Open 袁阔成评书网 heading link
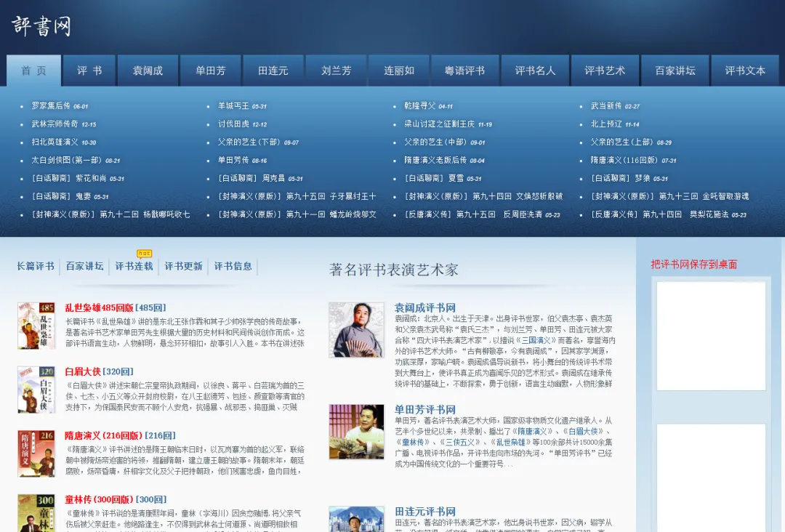The image size is (785, 532). pos(425,307)
